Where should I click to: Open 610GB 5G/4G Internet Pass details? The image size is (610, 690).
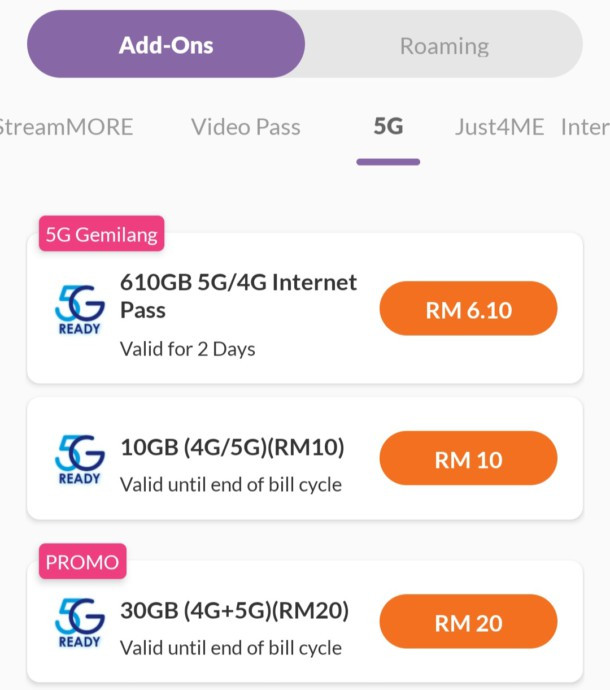(x=238, y=296)
